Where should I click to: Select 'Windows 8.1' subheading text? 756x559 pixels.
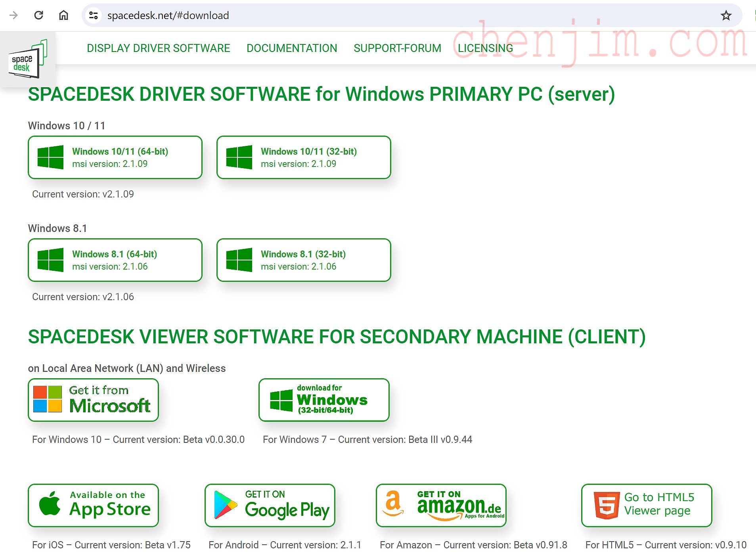[57, 228]
